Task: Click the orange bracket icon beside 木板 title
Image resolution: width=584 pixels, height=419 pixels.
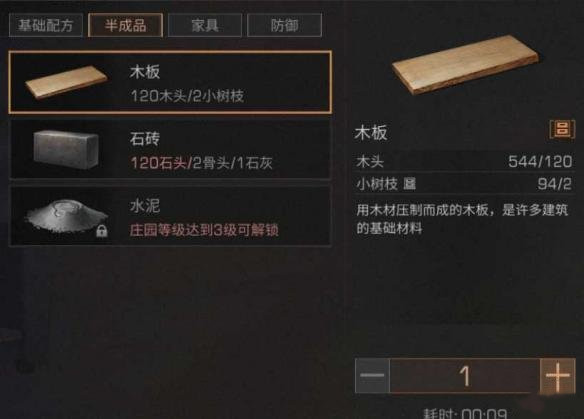Action: tap(562, 129)
